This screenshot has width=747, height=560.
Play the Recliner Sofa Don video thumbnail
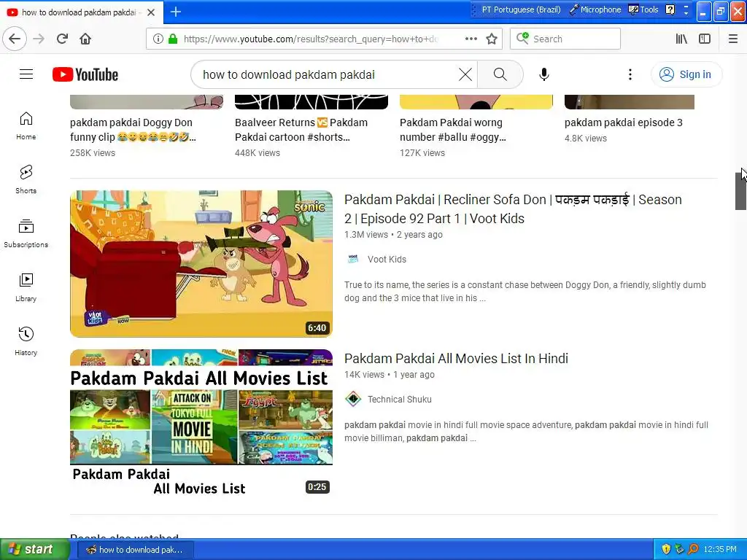coord(201,264)
